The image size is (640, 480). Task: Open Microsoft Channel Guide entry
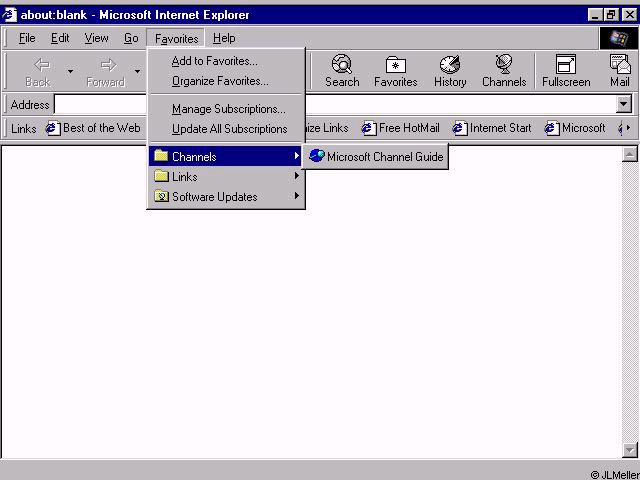pos(375,156)
